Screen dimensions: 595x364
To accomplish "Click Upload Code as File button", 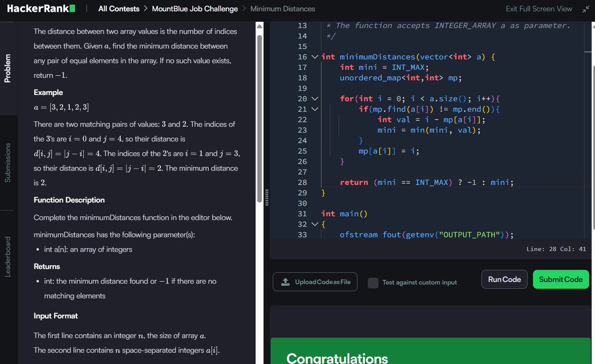I will 315,282.
